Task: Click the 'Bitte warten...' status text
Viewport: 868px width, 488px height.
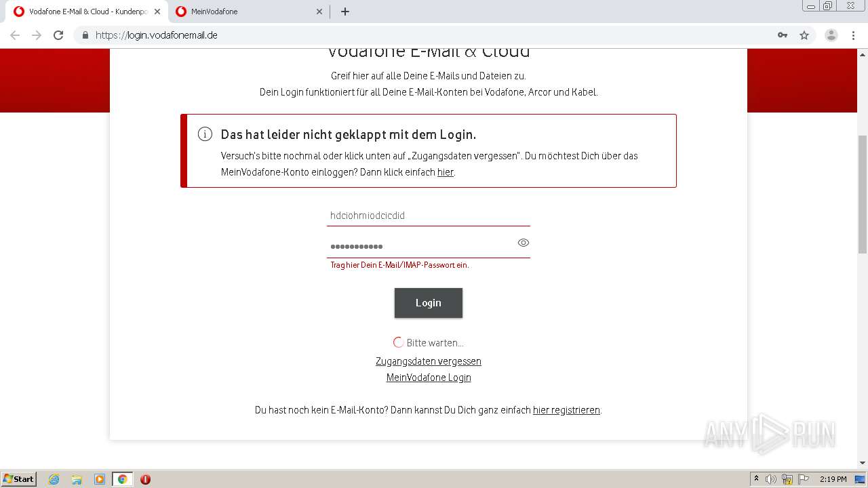Action: [435, 343]
